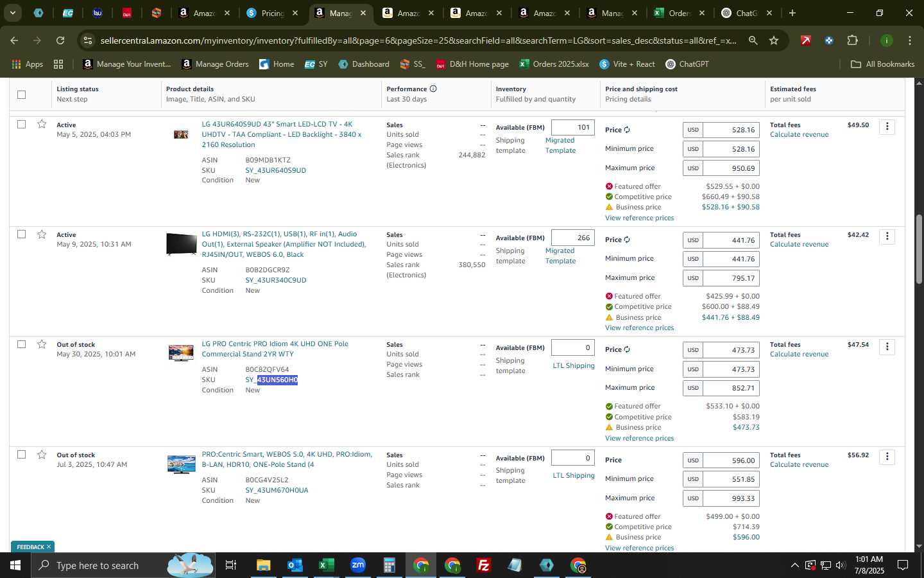Screen dimensions: 924x578
Task: Open File Explorer from the taskbar
Action: (x=263, y=565)
